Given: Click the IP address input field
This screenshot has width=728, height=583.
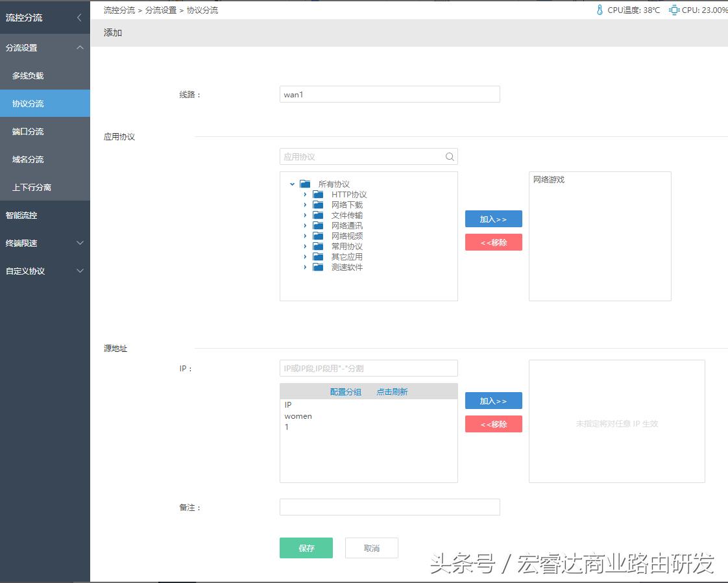Looking at the screenshot, I should click(x=369, y=368).
